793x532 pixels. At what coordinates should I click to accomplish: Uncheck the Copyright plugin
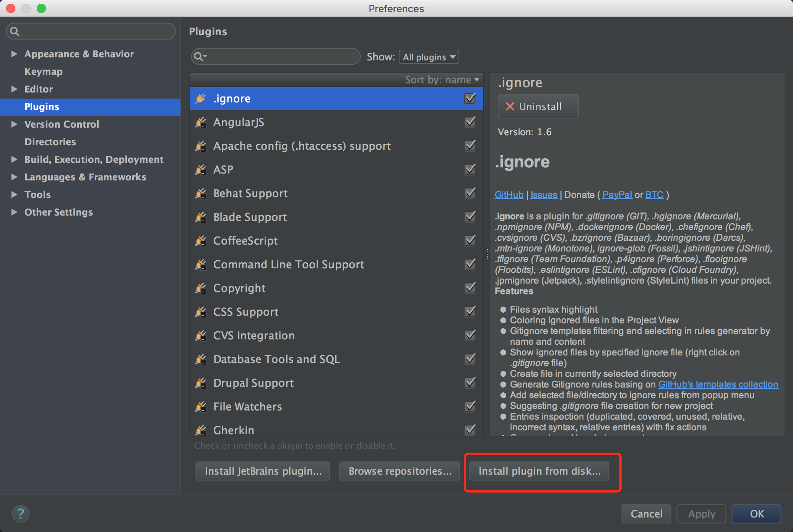[470, 288]
